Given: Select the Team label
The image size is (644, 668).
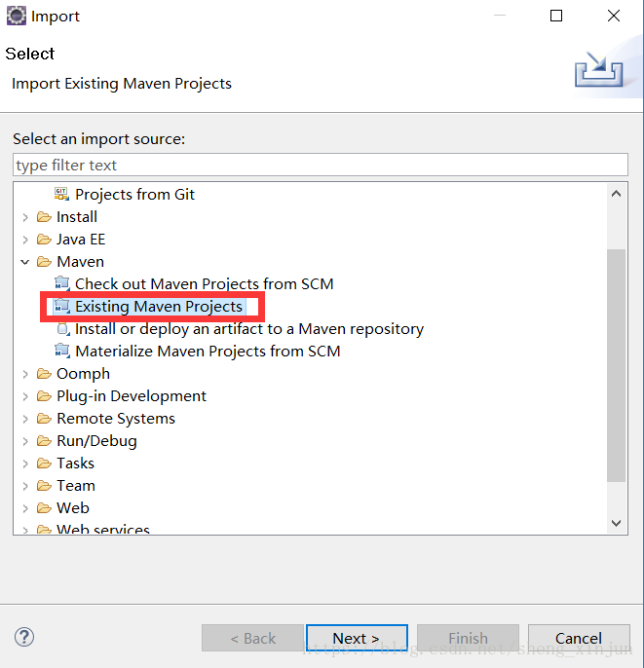Looking at the screenshot, I should tap(76, 486).
